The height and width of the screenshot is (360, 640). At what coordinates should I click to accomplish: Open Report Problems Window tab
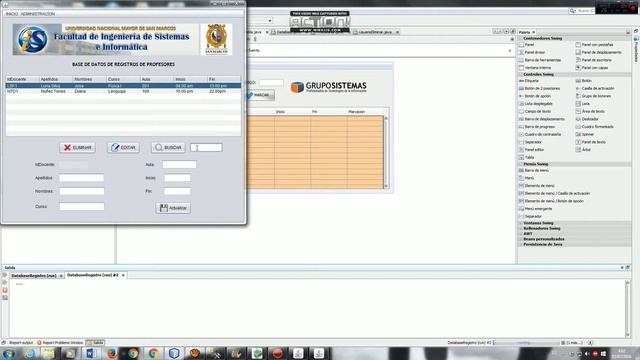[60, 343]
